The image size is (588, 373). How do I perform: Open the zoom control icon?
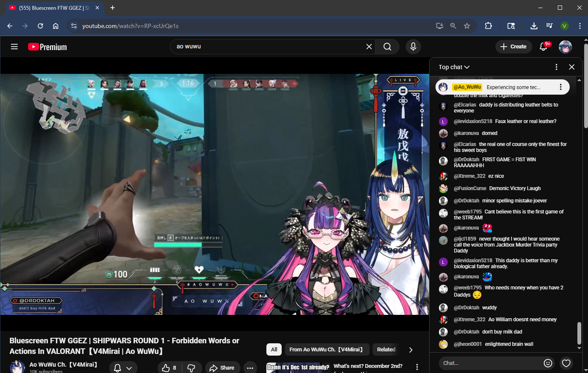pyautogui.click(x=453, y=26)
